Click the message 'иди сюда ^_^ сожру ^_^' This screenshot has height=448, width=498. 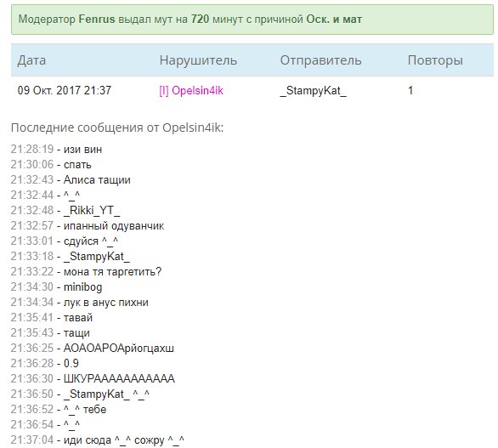pyautogui.click(x=124, y=440)
